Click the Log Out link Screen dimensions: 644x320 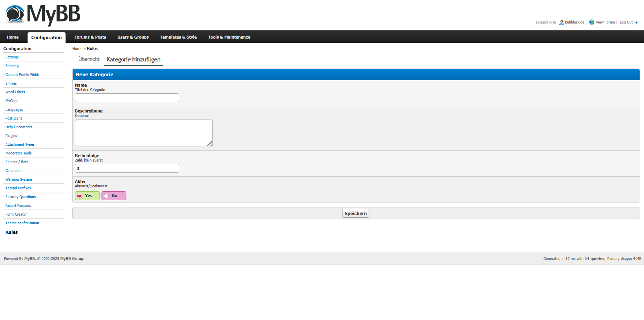coord(626,22)
